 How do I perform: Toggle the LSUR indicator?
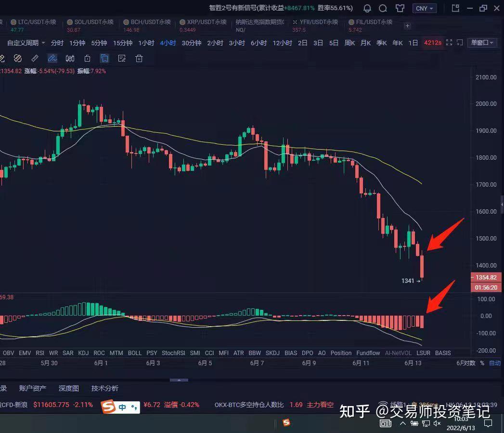(x=423, y=353)
